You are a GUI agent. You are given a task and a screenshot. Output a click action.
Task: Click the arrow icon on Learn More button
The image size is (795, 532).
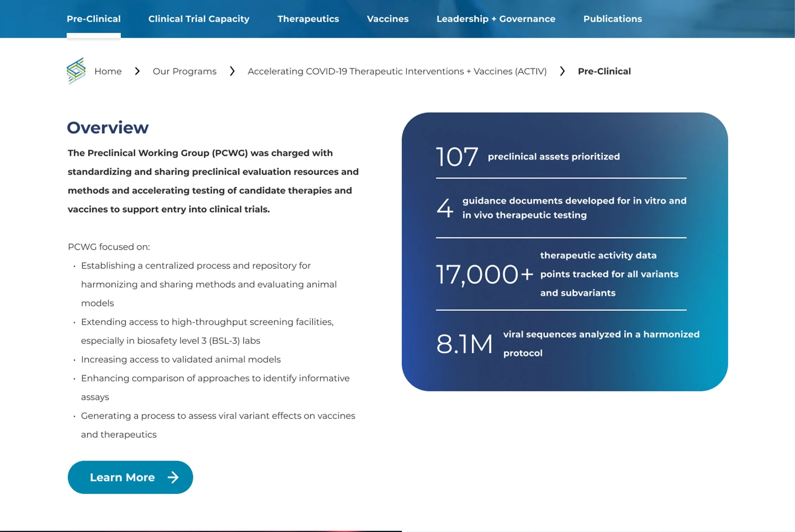173,477
